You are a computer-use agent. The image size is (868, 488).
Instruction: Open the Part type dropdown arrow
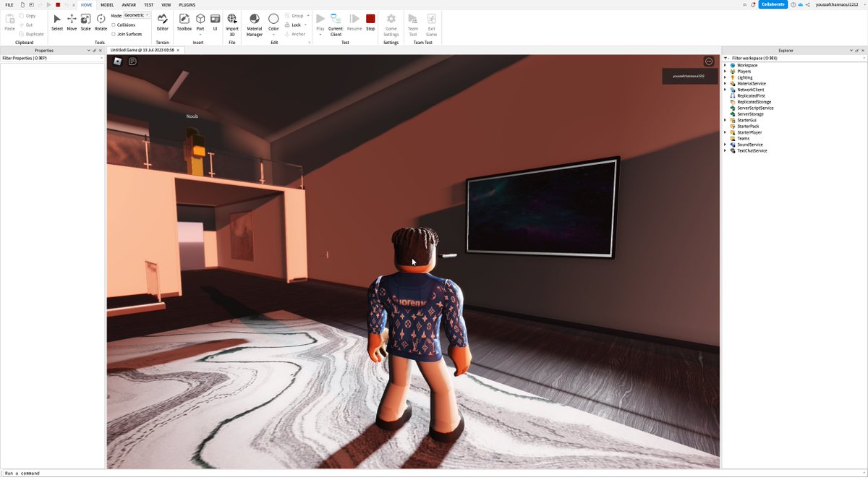[200, 34]
